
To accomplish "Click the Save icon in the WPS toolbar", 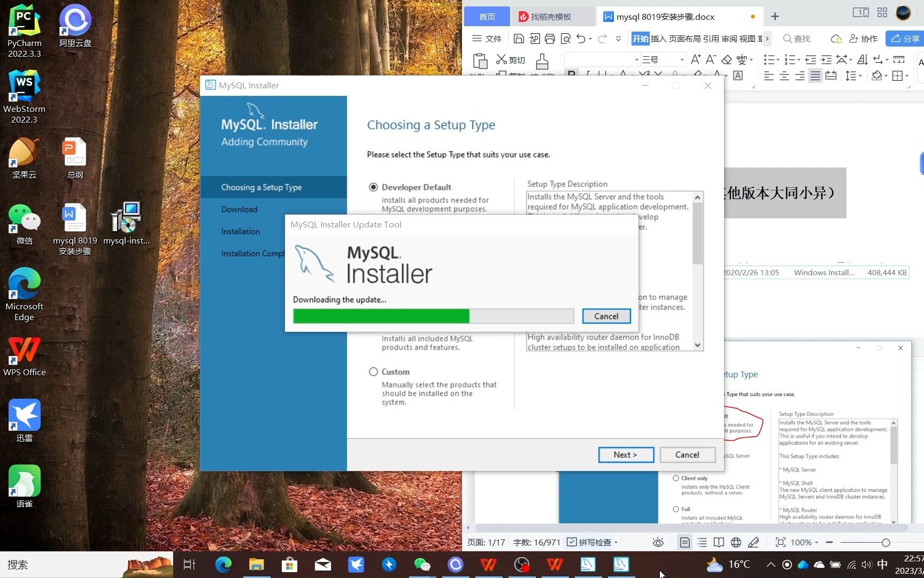I will coord(518,39).
